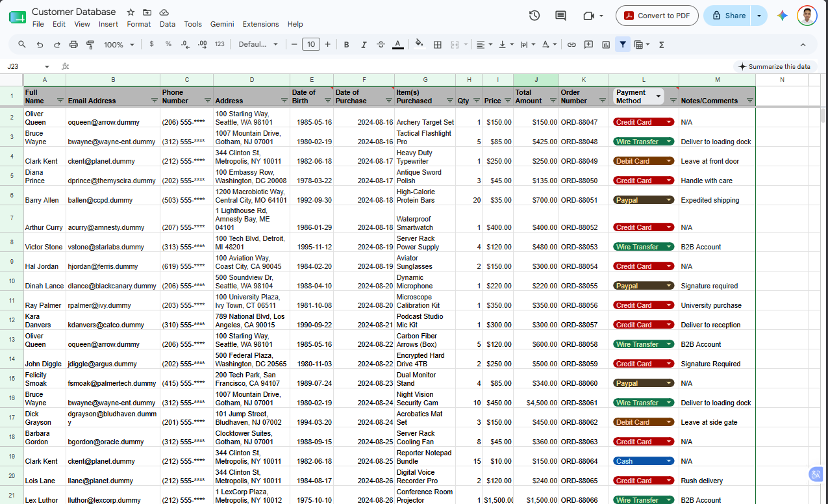This screenshot has width=828, height=504.
Task: Open the zoom level dropdown
Action: (x=119, y=44)
